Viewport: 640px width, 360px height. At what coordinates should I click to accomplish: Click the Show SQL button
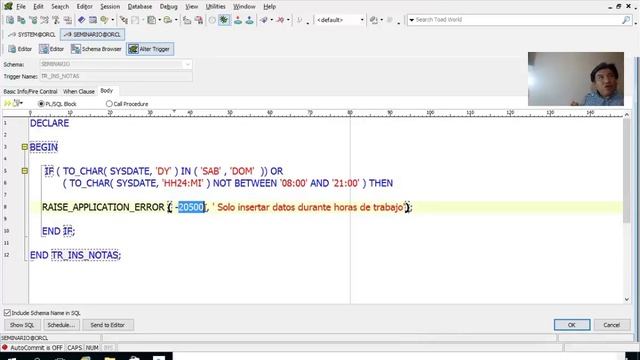pos(22,325)
